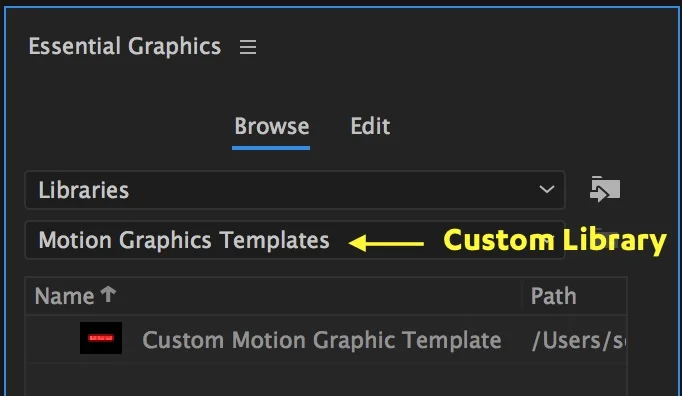Open the Libraries dropdown
The image size is (682, 396).
[295, 190]
